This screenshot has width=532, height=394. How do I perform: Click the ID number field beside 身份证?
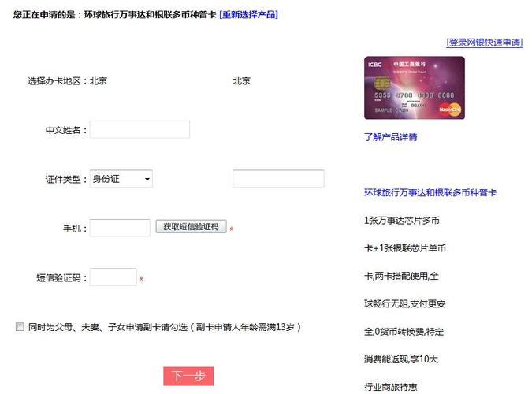pos(278,179)
